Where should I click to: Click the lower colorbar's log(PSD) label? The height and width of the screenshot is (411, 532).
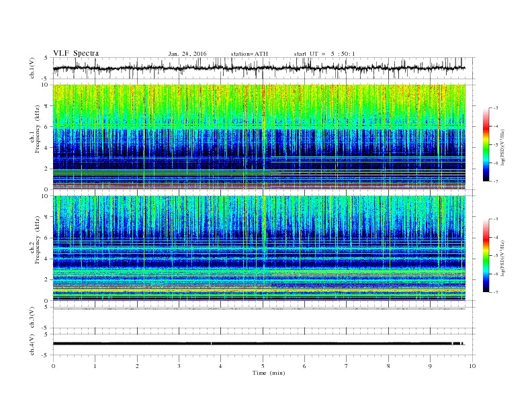tap(503, 258)
